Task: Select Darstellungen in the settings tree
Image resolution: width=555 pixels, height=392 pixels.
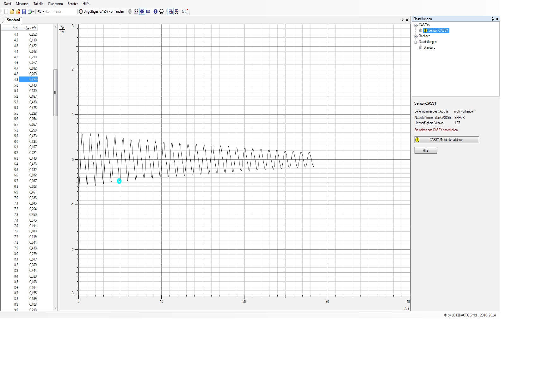Action: click(428, 42)
